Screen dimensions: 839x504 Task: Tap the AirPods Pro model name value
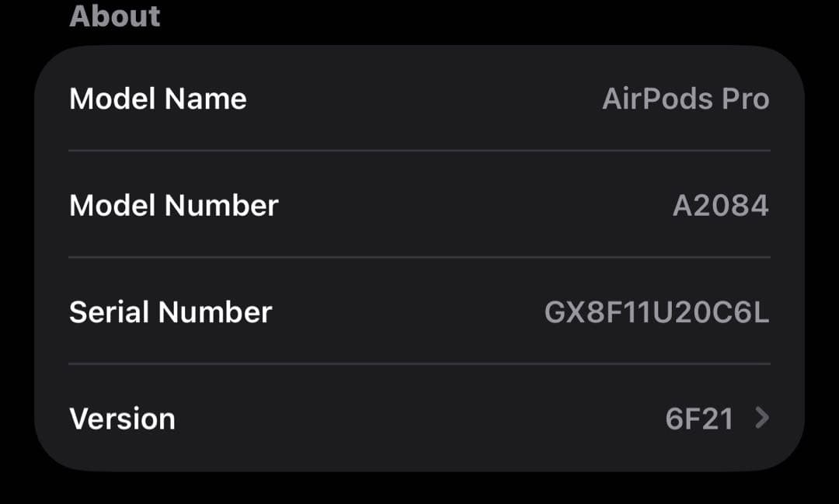[687, 99]
